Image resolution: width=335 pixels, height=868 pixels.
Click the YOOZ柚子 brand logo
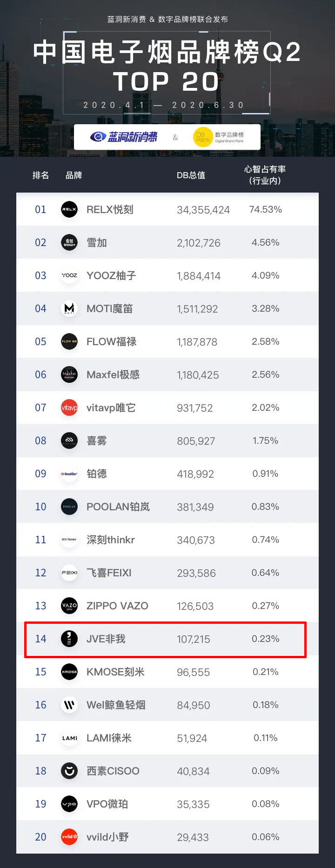click(x=69, y=275)
